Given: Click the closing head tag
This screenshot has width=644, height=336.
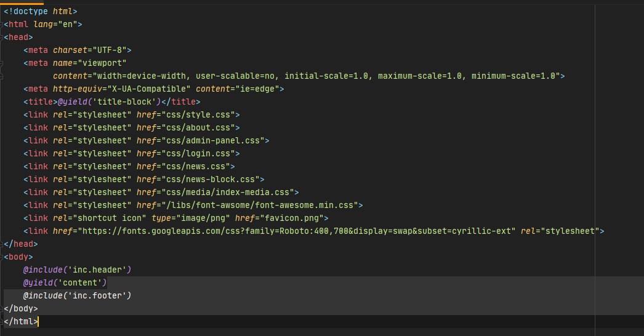Looking at the screenshot, I should pyautogui.click(x=20, y=244).
